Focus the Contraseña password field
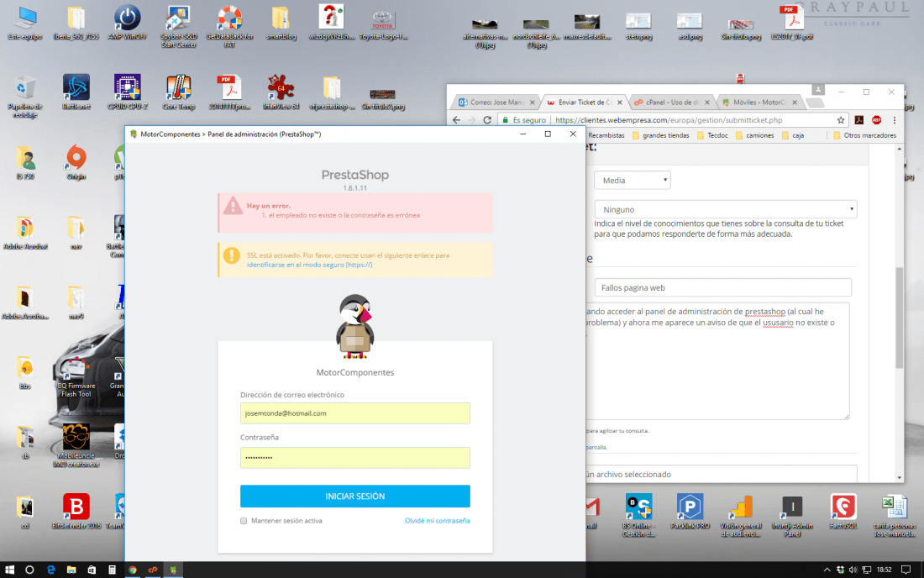Viewport: 924px width, 578px height. tap(354, 457)
